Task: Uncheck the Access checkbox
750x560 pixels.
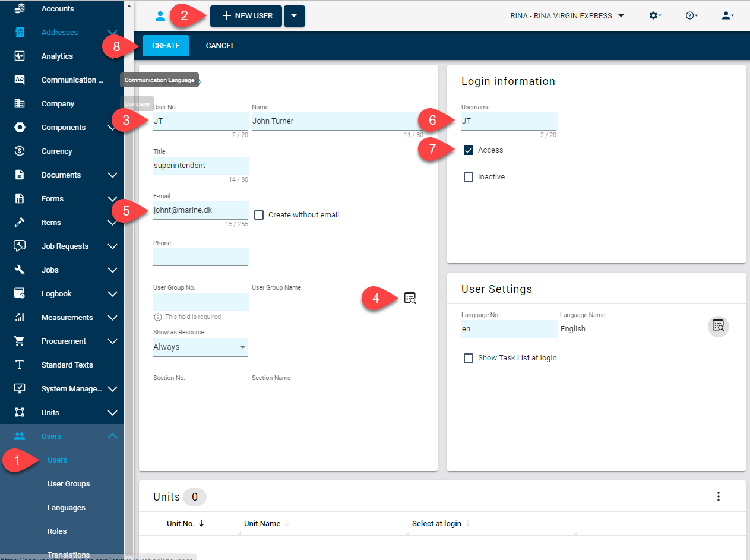Action: click(469, 150)
